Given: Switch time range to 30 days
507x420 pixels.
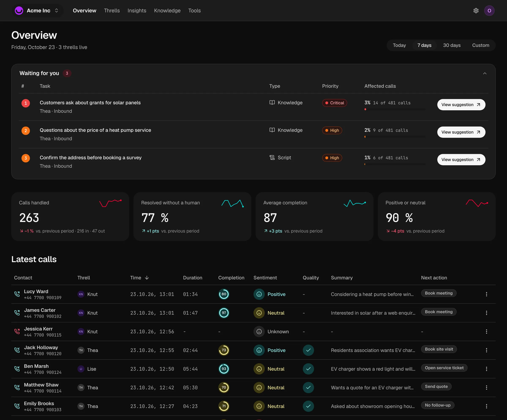Looking at the screenshot, I should (x=452, y=45).
